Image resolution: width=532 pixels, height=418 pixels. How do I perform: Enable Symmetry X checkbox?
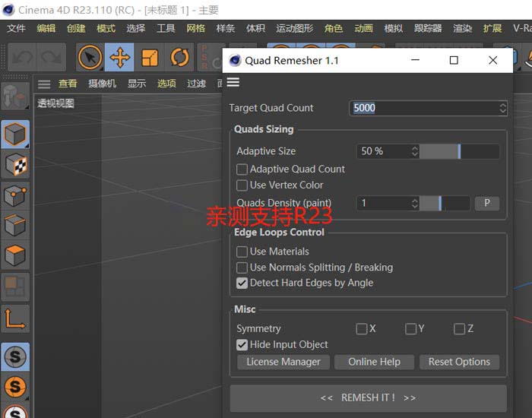(362, 329)
